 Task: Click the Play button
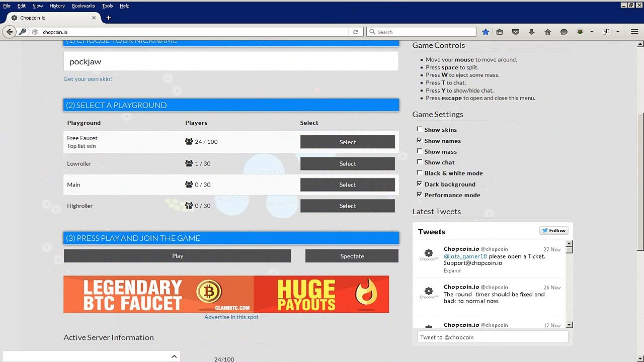click(x=178, y=256)
